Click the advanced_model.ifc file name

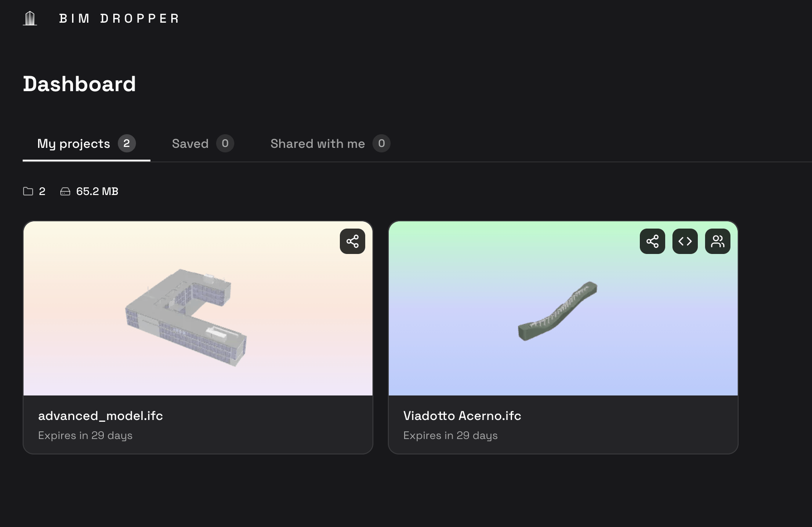101,416
